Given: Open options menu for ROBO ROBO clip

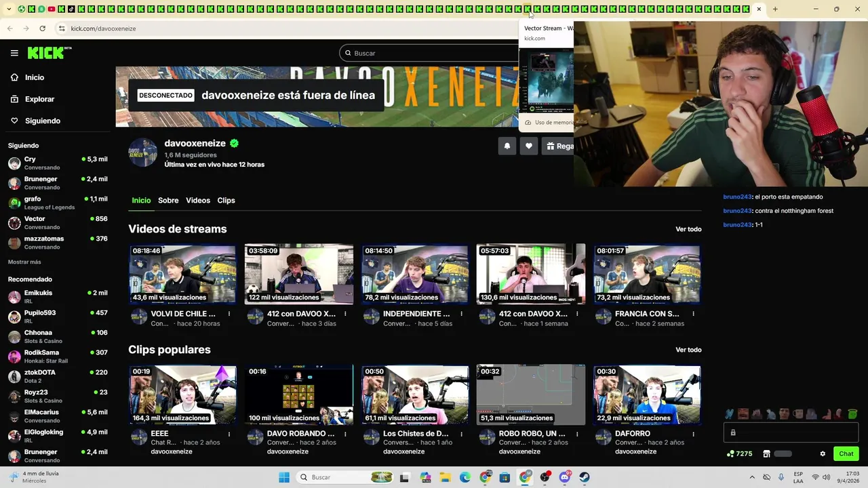Looking at the screenshot, I should [577, 434].
